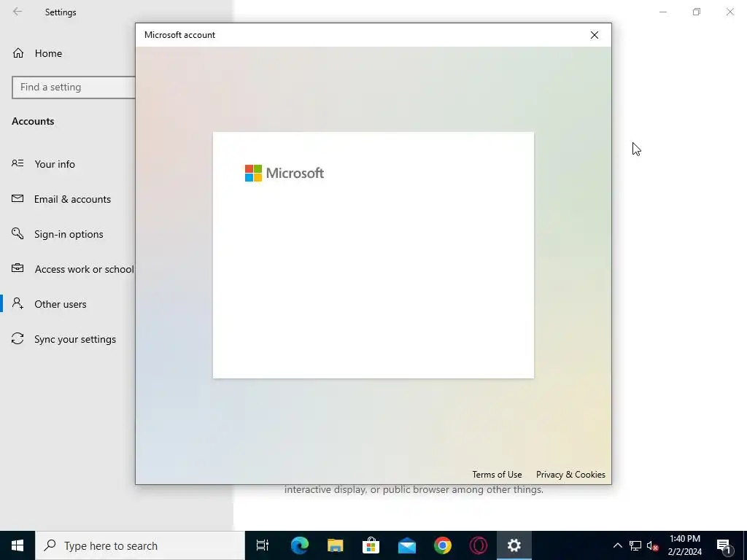Open Microsoft Store from taskbar
747x560 pixels.
[x=371, y=545]
